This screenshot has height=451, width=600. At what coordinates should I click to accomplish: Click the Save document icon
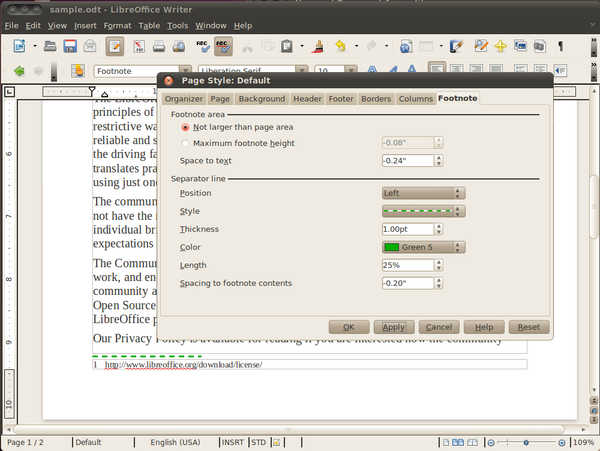[71, 45]
